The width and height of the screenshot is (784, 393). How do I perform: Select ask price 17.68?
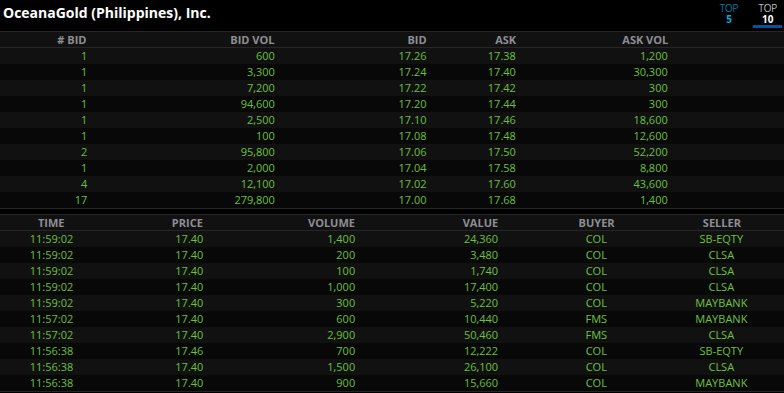pos(502,200)
